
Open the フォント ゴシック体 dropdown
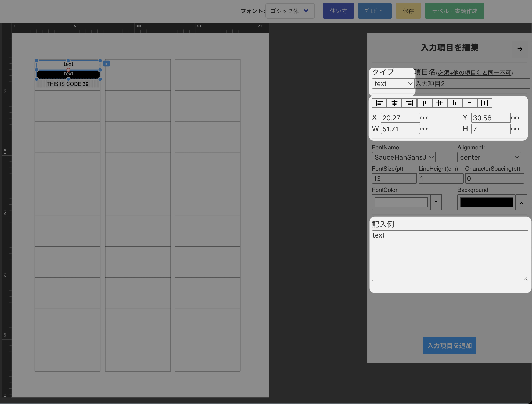290,11
